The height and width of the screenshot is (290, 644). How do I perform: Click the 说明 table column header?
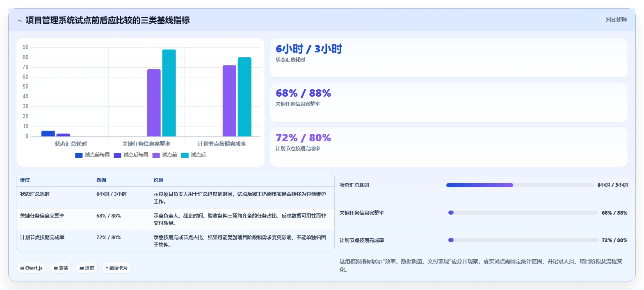point(158,180)
